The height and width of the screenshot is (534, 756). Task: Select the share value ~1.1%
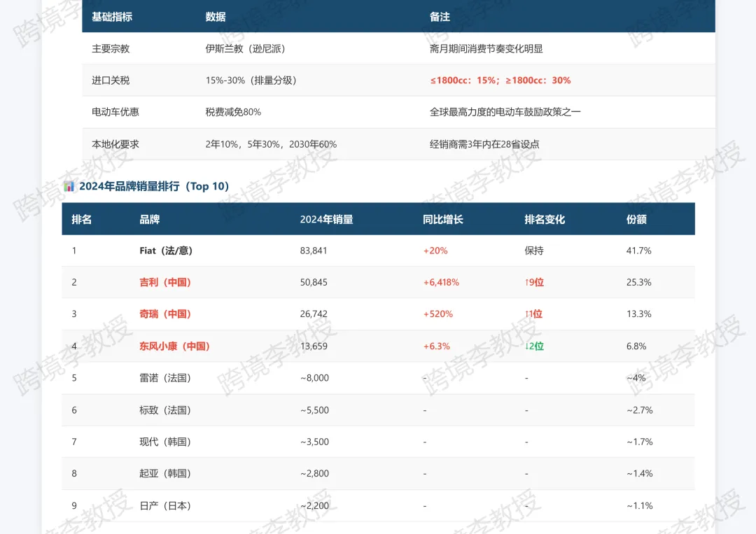[640, 505]
